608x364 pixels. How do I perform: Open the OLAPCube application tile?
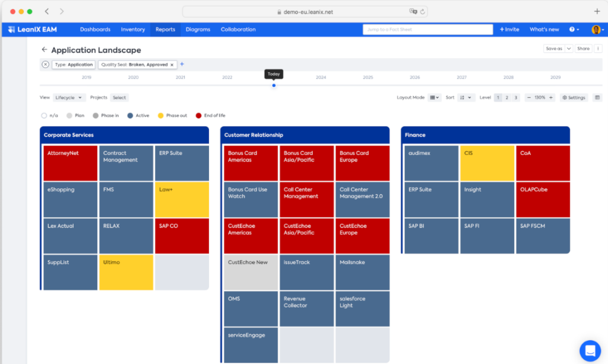[x=543, y=200]
